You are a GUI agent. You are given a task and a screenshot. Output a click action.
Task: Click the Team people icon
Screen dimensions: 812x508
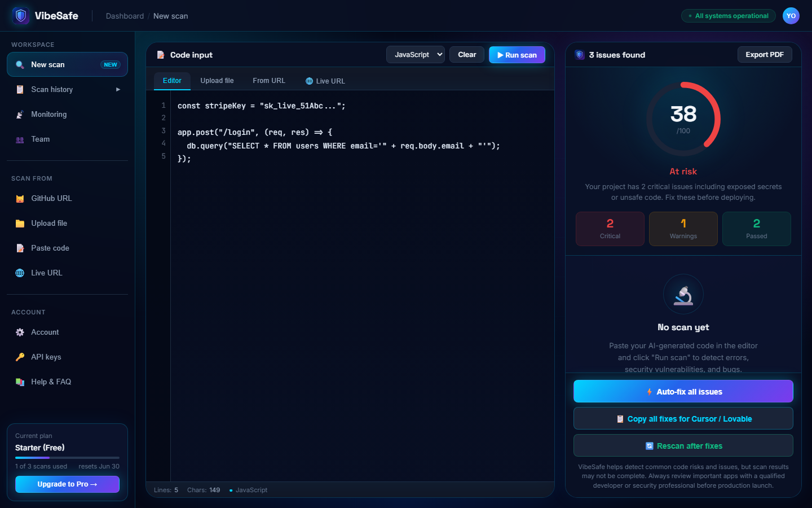[x=20, y=139]
